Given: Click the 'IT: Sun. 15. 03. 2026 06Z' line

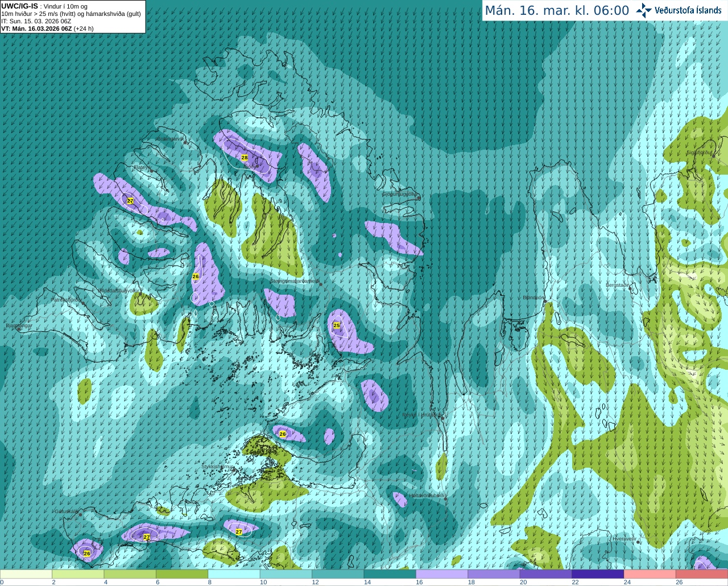Looking at the screenshot, I should pyautogui.click(x=36, y=21).
